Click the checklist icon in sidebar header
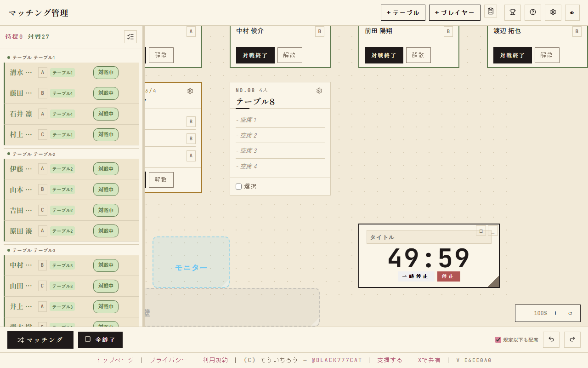 coord(130,37)
